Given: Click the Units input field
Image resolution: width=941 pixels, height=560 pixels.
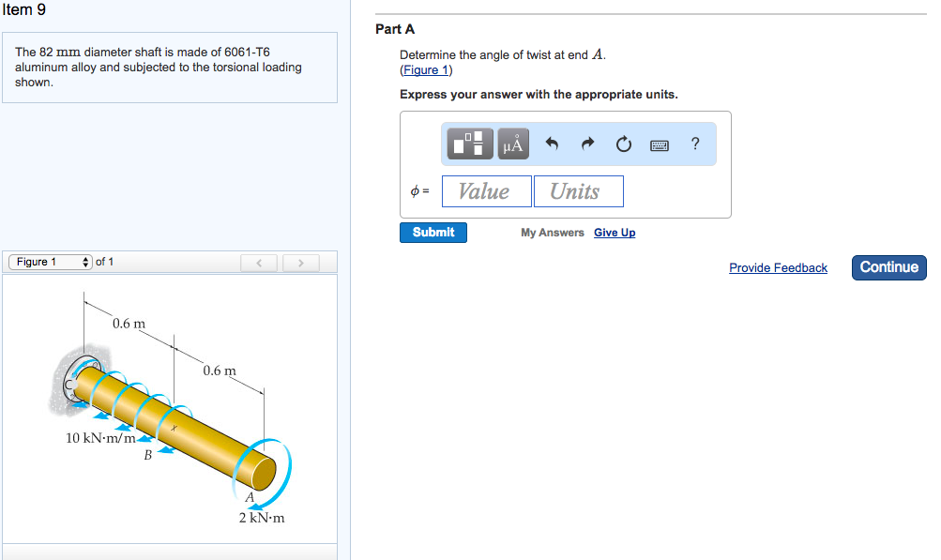Looking at the screenshot, I should [x=579, y=191].
